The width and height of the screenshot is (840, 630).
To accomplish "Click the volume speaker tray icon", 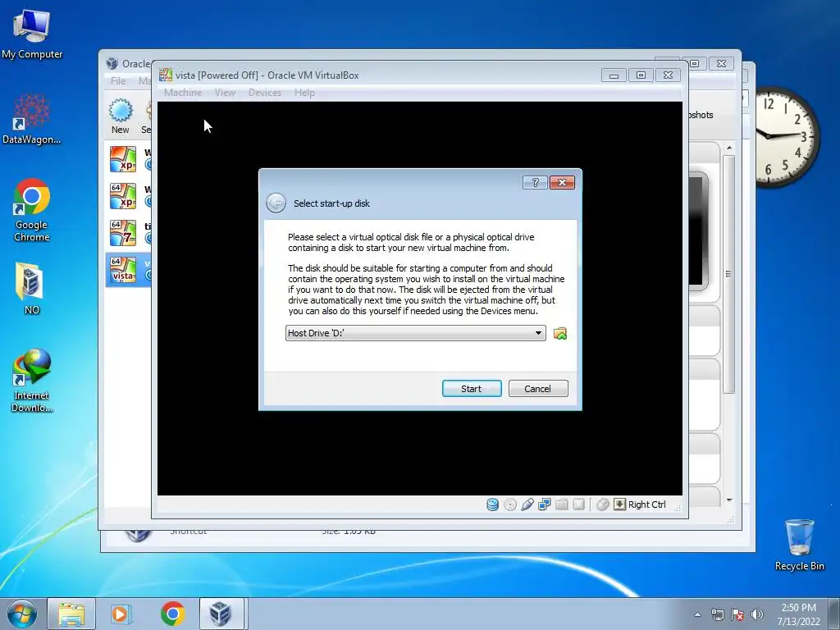I will (757, 614).
